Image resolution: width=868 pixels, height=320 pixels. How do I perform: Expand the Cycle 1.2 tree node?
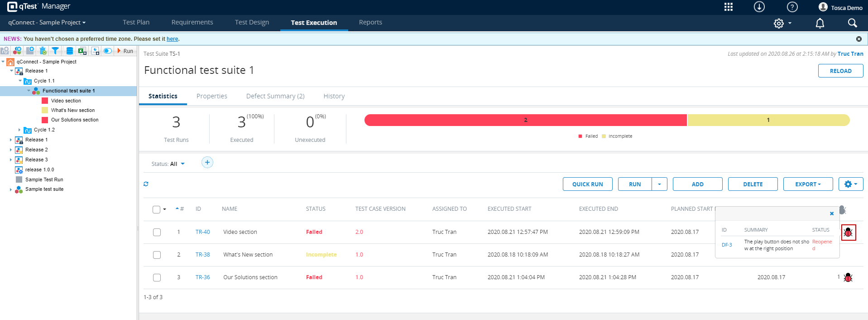click(19, 130)
